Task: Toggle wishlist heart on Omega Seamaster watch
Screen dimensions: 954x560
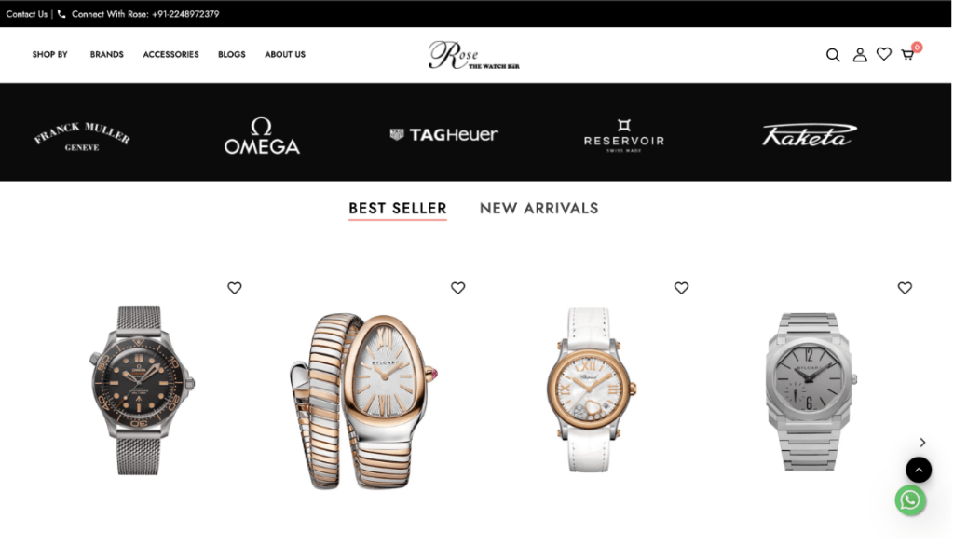Action: (x=234, y=287)
